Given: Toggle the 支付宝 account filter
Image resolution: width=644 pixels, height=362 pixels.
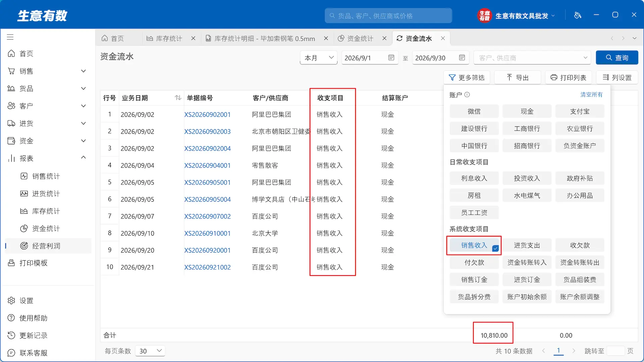Looking at the screenshot, I should click(580, 111).
